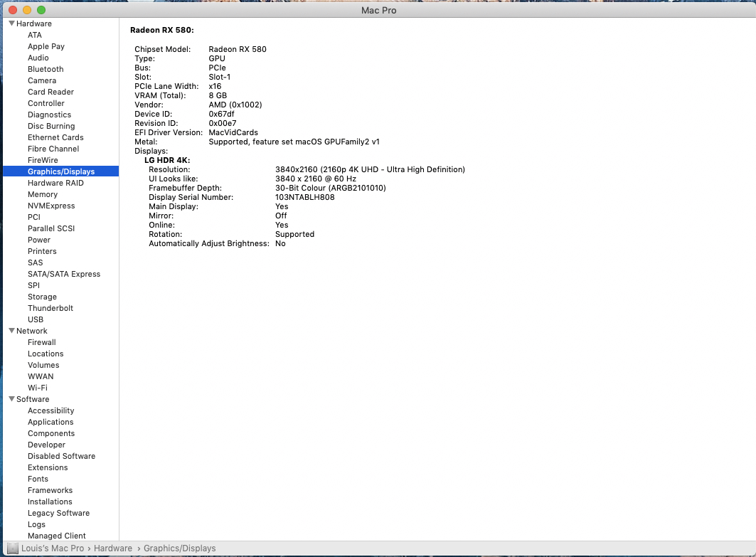Image resolution: width=756 pixels, height=557 pixels.
Task: Open Hardware RAID entry
Action: click(55, 183)
